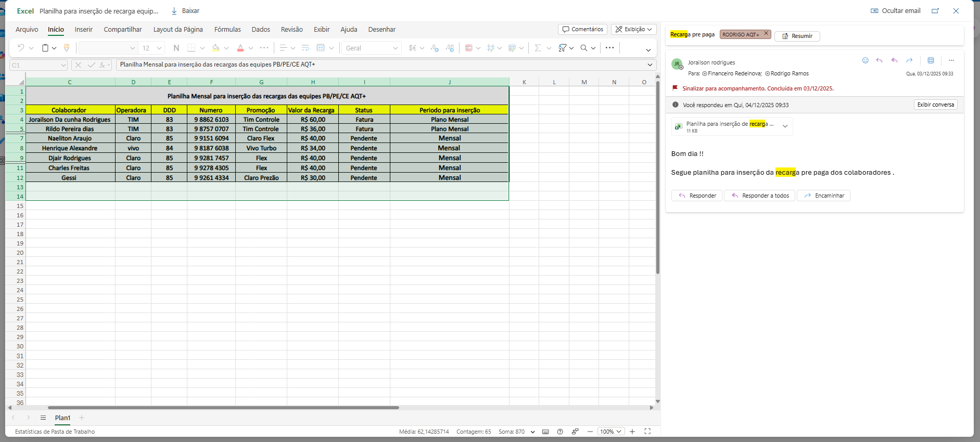The height and width of the screenshot is (442, 980).
Task: Open the Geral number format dropdown
Action: coord(371,48)
